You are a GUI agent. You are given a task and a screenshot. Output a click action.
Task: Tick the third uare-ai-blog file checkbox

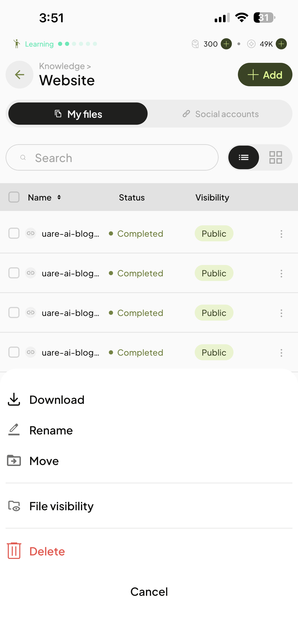[14, 313]
